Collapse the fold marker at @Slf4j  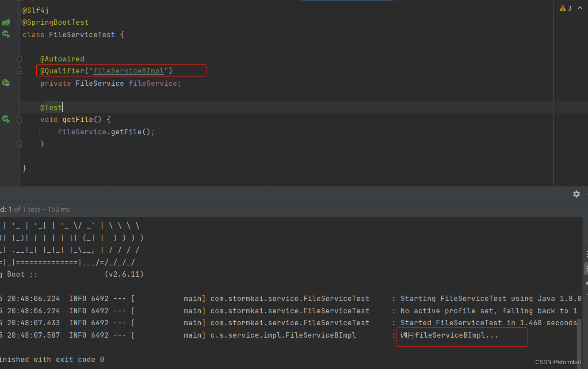(19, 11)
